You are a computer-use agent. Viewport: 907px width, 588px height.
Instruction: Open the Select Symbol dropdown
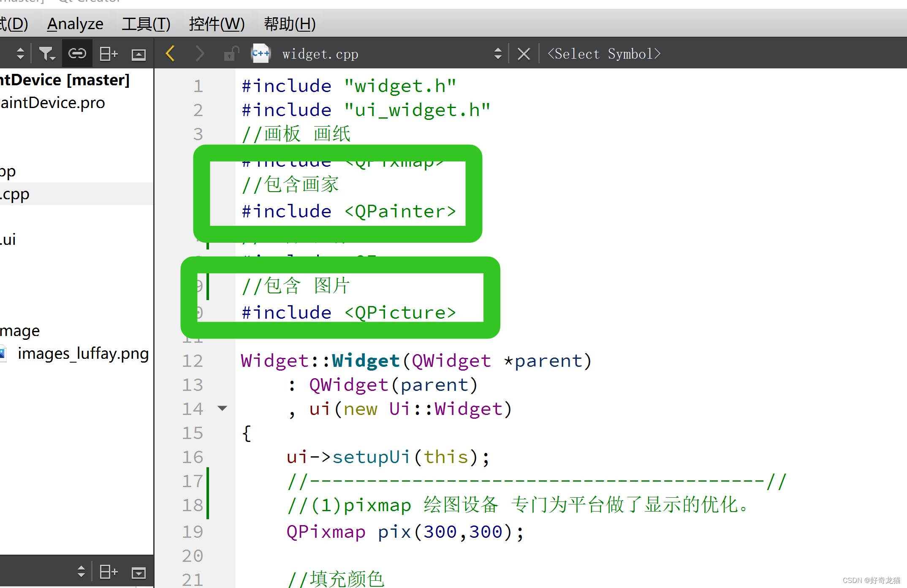[x=604, y=54]
